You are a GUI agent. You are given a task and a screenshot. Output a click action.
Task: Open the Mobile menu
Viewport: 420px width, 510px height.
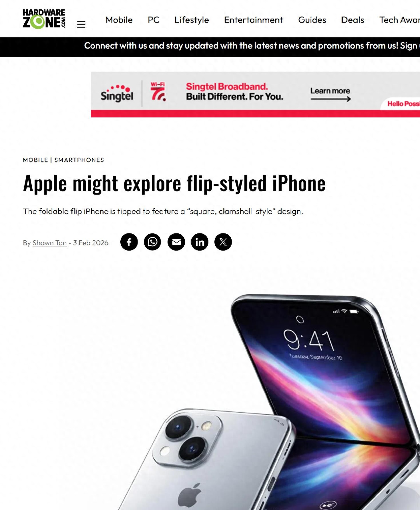tap(119, 20)
